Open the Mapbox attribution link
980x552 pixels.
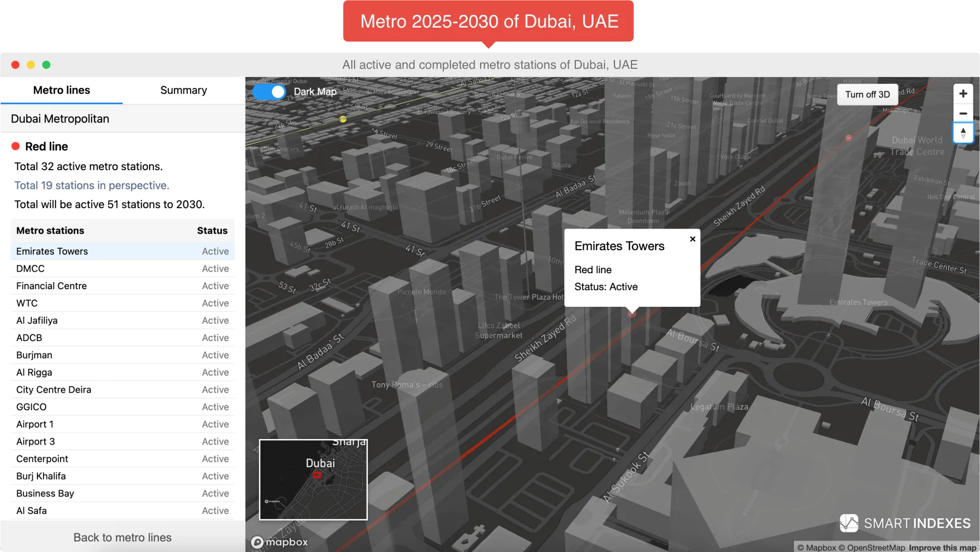(816, 548)
